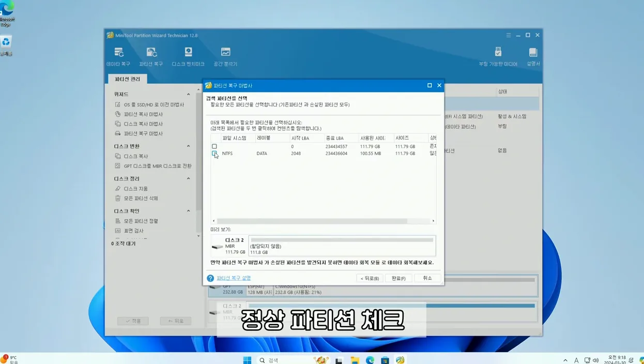644x364 pixels.
Task: Sort by 종료 LBA column header
Action: click(x=341, y=138)
